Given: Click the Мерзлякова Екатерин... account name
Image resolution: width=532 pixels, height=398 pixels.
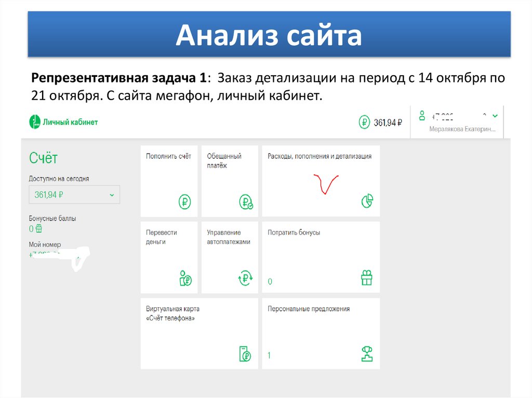Looking at the screenshot, I should (462, 129).
